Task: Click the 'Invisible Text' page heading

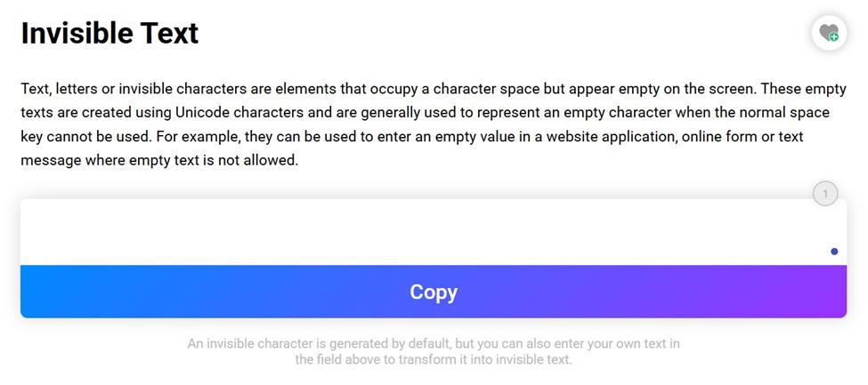Action: pos(110,33)
